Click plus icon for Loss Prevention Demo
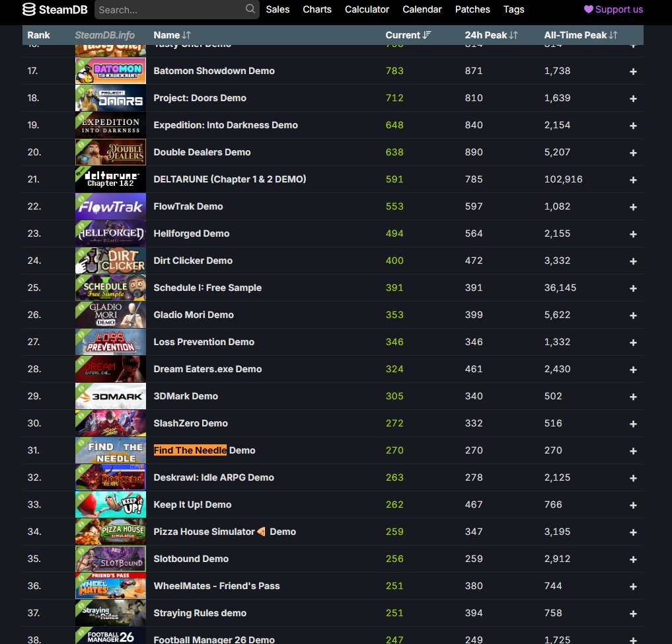Image resolution: width=672 pixels, height=644 pixels. click(633, 342)
